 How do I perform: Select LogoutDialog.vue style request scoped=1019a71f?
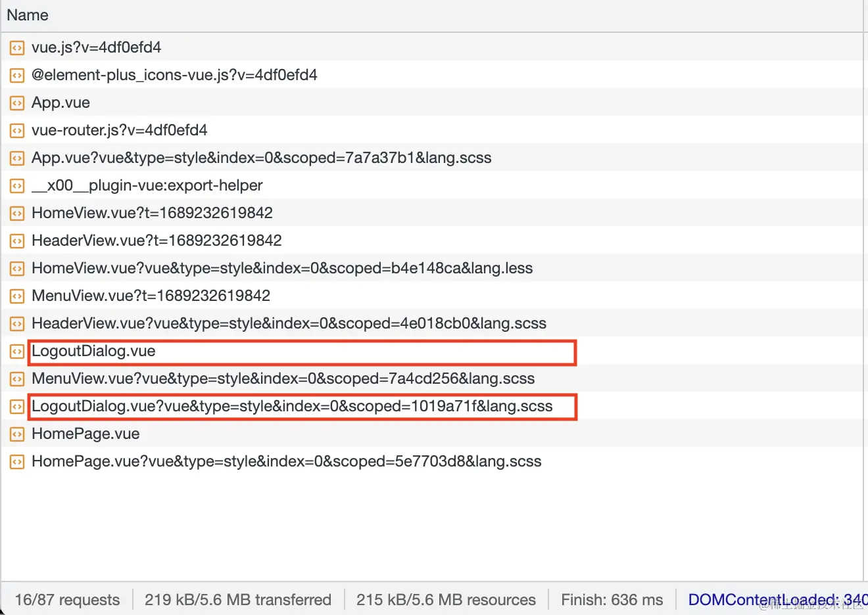pos(292,406)
